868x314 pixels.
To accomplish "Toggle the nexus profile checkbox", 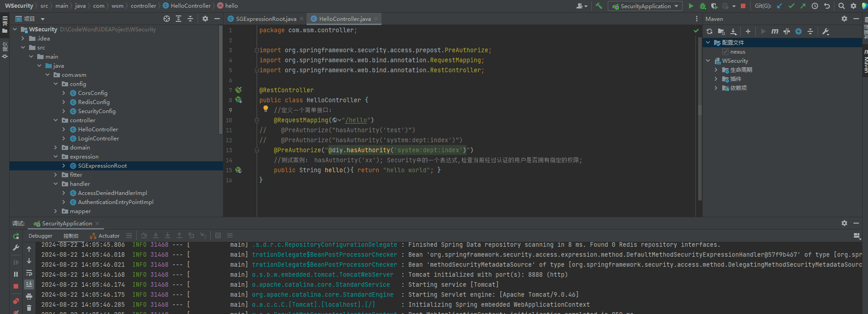I will pyautogui.click(x=725, y=52).
